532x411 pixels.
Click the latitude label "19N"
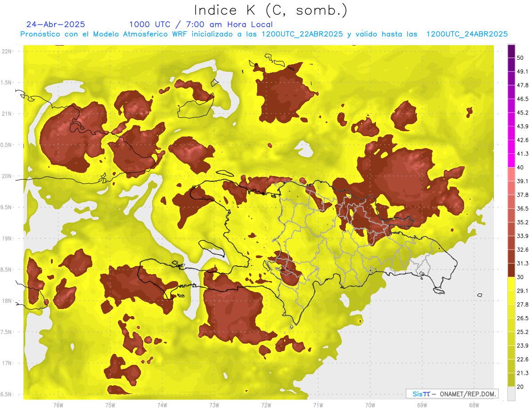pos(7,239)
